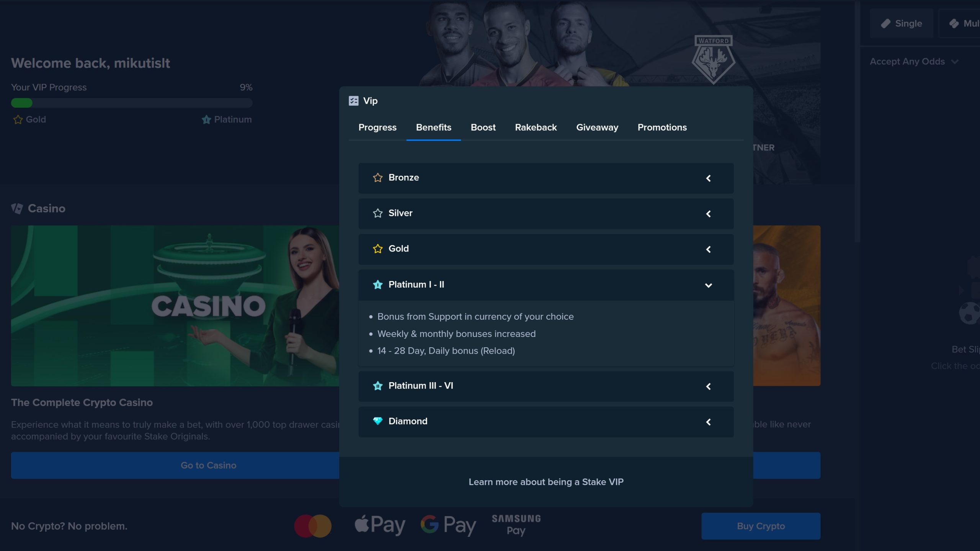
Task: Click Learn more about being a Stake VIP
Action: pos(546,481)
